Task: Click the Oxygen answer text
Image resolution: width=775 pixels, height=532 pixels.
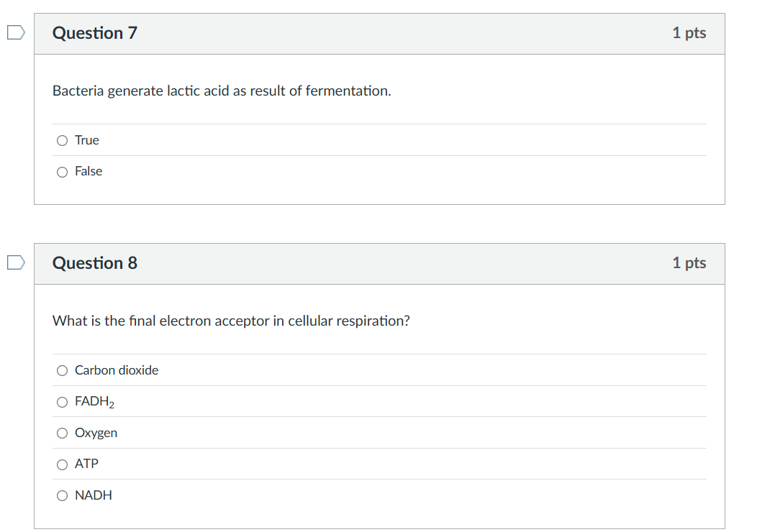Action: pos(96,433)
